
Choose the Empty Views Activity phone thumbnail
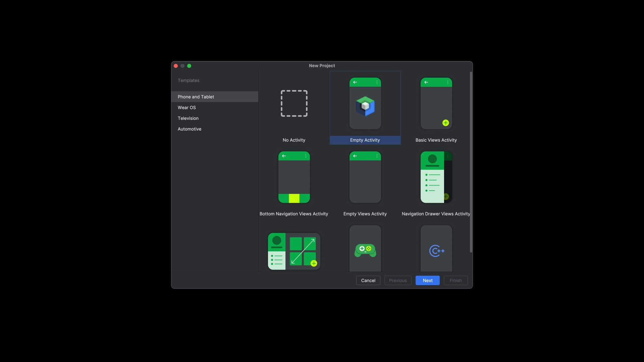tap(365, 177)
